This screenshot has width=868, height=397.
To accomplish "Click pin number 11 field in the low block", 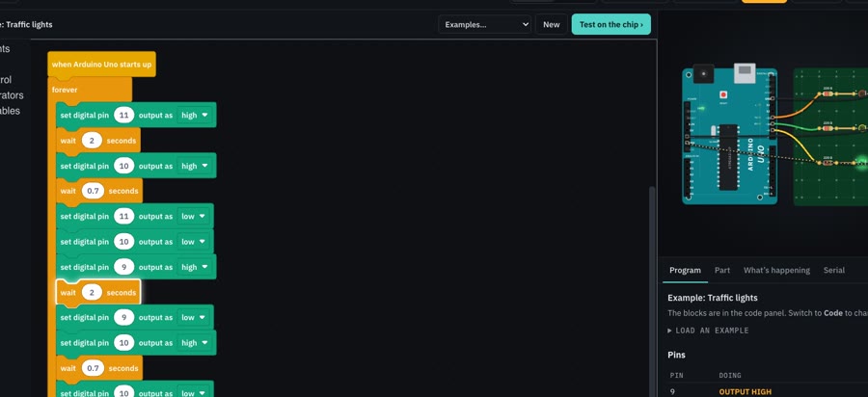I will 124,216.
